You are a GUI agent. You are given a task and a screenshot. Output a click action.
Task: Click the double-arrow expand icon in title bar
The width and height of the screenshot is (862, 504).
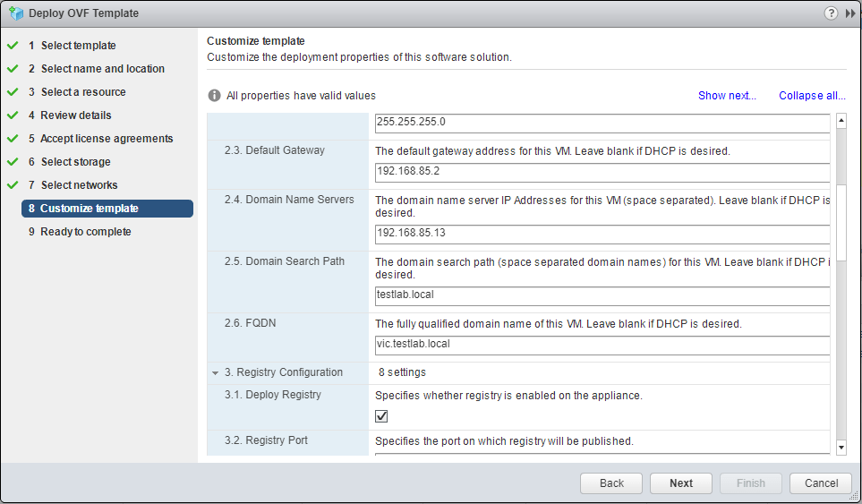849,13
